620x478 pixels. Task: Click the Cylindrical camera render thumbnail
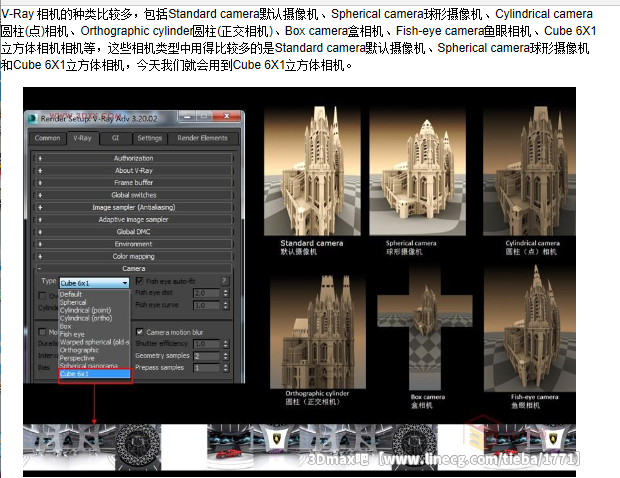(529, 170)
